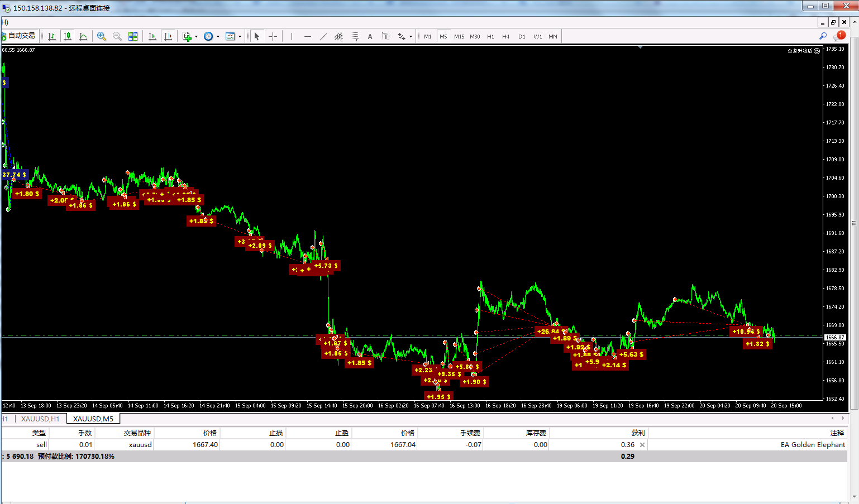The width and height of the screenshot is (859, 504).
Task: Switch chart to candlestick mode
Action: coord(68,36)
